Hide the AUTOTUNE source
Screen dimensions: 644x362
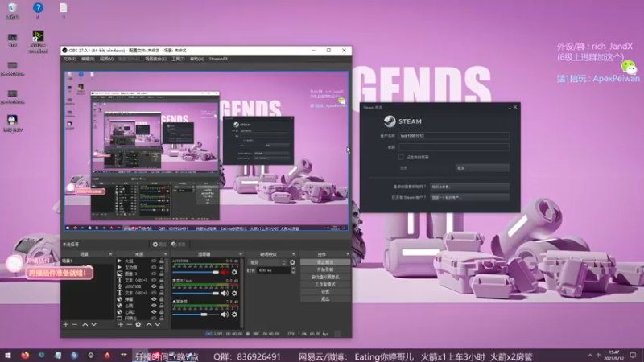coord(154,286)
